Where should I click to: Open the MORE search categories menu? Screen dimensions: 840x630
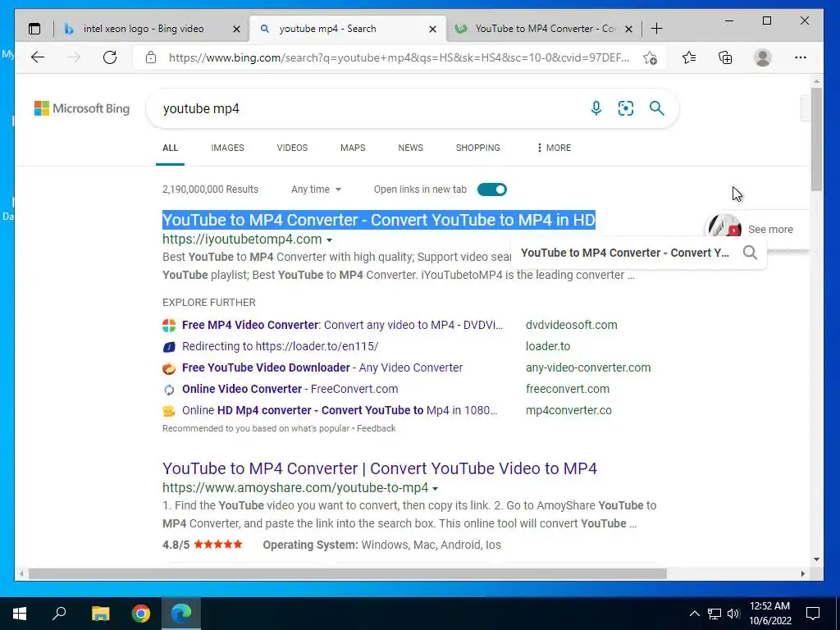coord(554,148)
